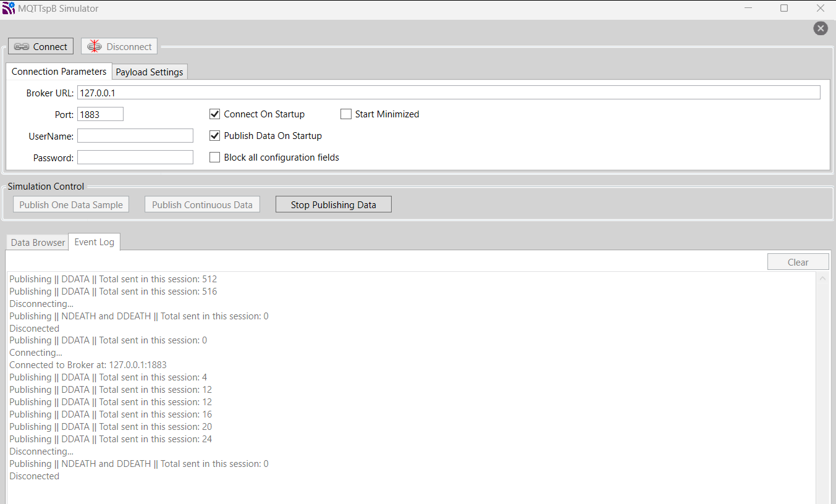Image resolution: width=836 pixels, height=504 pixels.
Task: Click the round gray X dismiss icon
Action: pos(820,28)
